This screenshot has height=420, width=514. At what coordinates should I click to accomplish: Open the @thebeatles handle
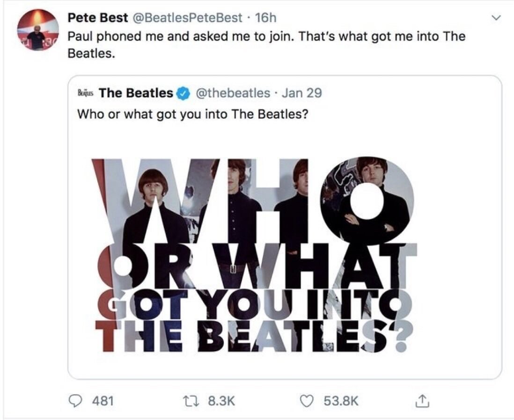232,93
